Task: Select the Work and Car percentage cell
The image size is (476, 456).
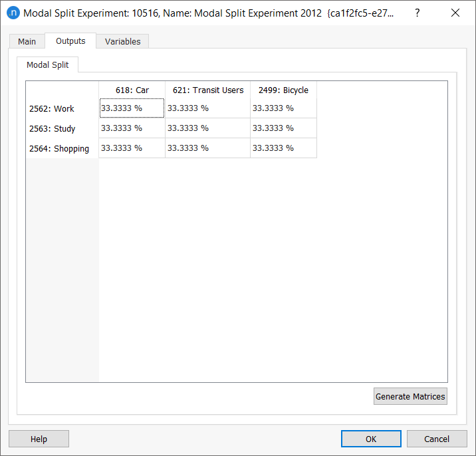Action: [132, 108]
